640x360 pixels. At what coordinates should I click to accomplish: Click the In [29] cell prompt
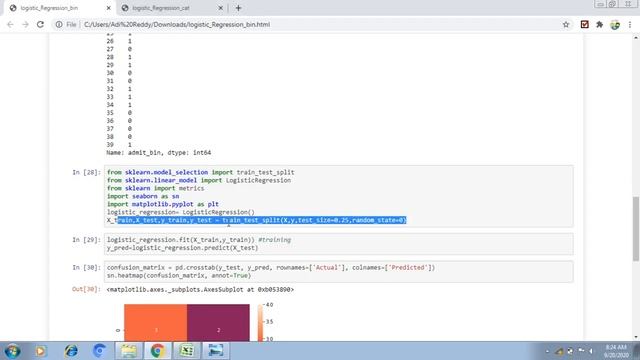click(x=86, y=240)
